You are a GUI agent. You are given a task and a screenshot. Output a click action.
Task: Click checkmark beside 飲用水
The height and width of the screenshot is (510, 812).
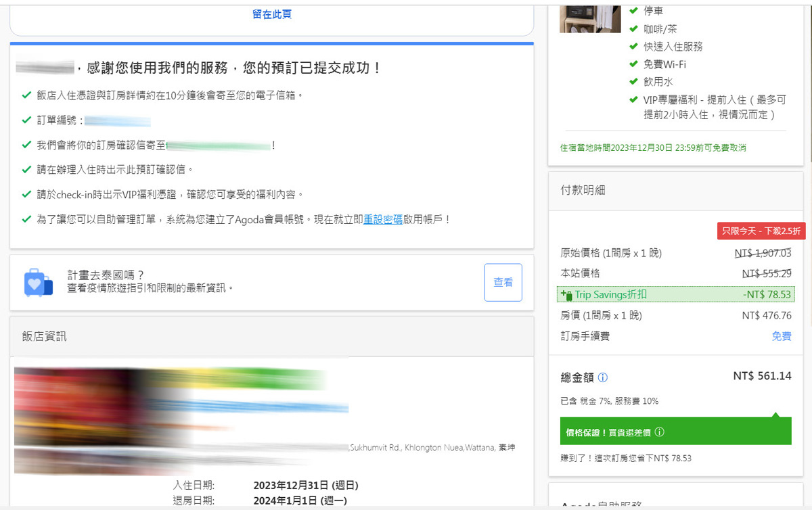[633, 82]
